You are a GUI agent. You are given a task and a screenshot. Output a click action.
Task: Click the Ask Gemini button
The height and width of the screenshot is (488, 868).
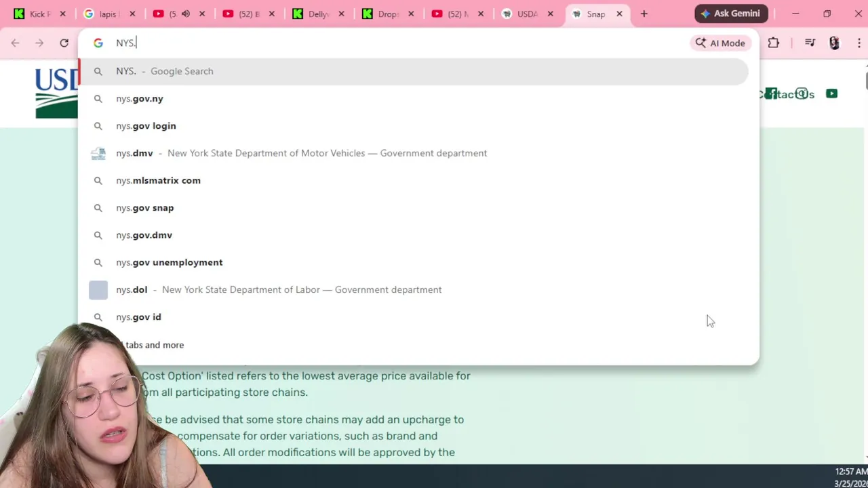(x=731, y=14)
